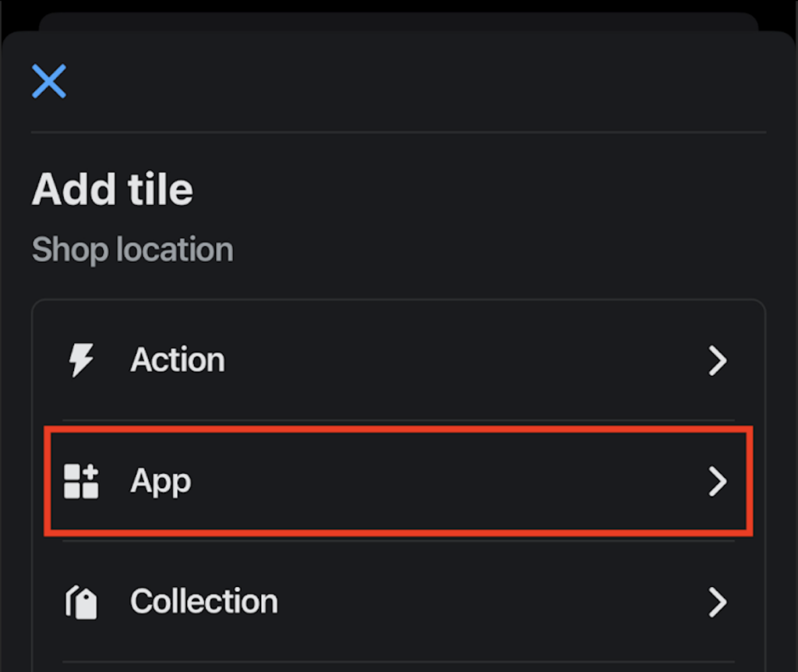Screen dimensions: 798x672
Task: Open the red-highlighted App row
Action: click(398, 481)
